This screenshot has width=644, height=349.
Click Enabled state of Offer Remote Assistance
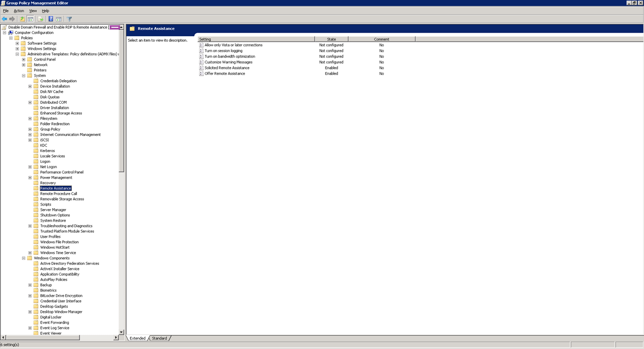pos(332,74)
